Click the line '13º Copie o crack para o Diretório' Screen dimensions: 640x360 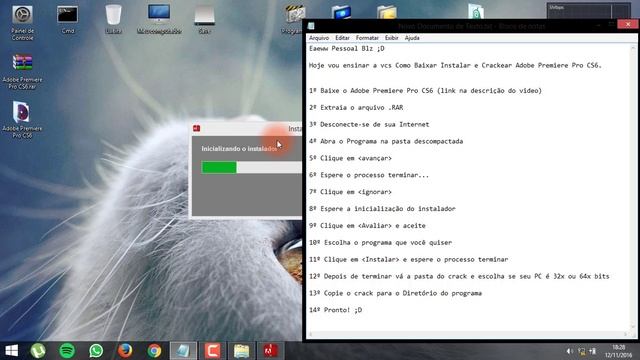(x=395, y=293)
